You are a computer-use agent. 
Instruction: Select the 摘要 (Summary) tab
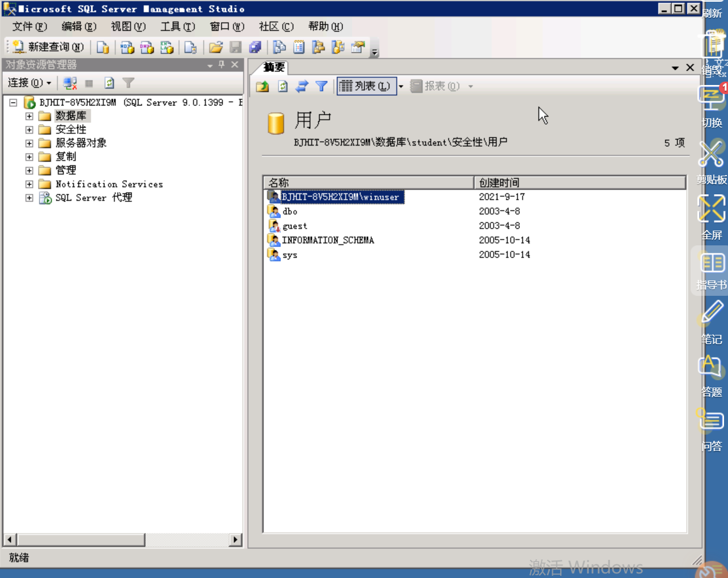pyautogui.click(x=274, y=67)
